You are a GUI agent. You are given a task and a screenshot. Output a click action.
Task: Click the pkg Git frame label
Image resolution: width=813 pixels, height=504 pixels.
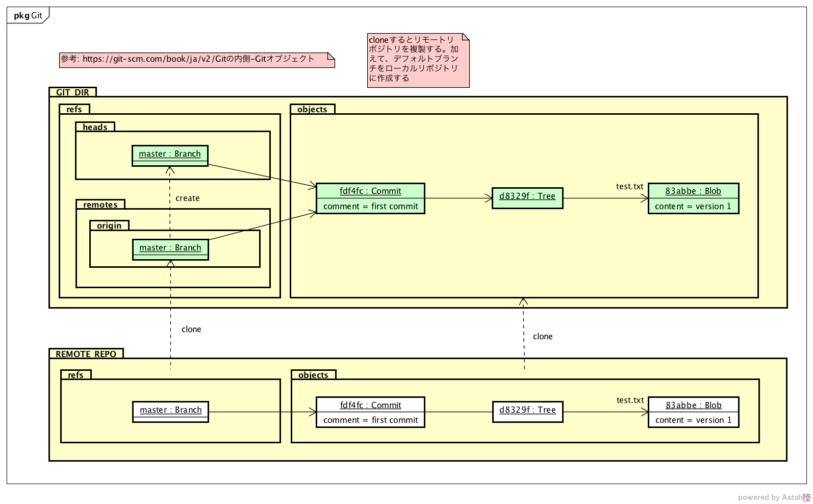coord(28,16)
